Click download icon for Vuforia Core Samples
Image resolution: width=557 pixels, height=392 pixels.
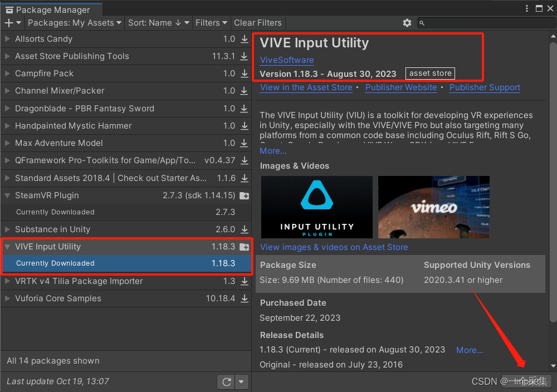click(245, 298)
